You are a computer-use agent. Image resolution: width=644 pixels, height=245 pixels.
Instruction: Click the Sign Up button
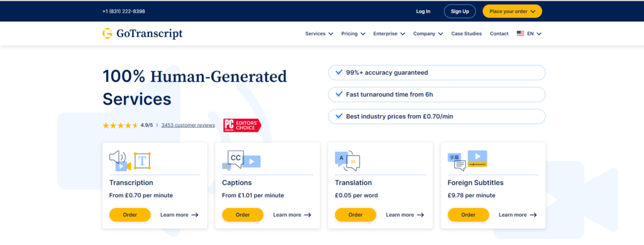pyautogui.click(x=460, y=11)
